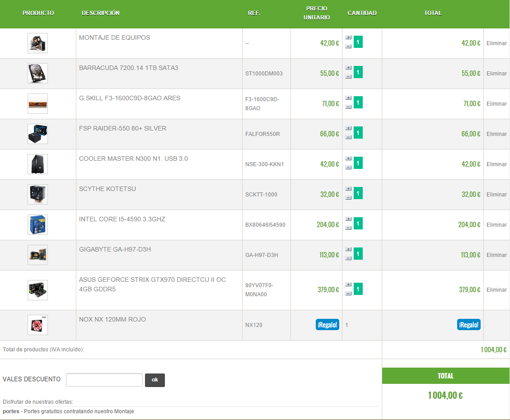The width and height of the screenshot is (510, 420).
Task: Open ASUS GEFORCE STRIX GTX970 description
Action: [x=152, y=285]
